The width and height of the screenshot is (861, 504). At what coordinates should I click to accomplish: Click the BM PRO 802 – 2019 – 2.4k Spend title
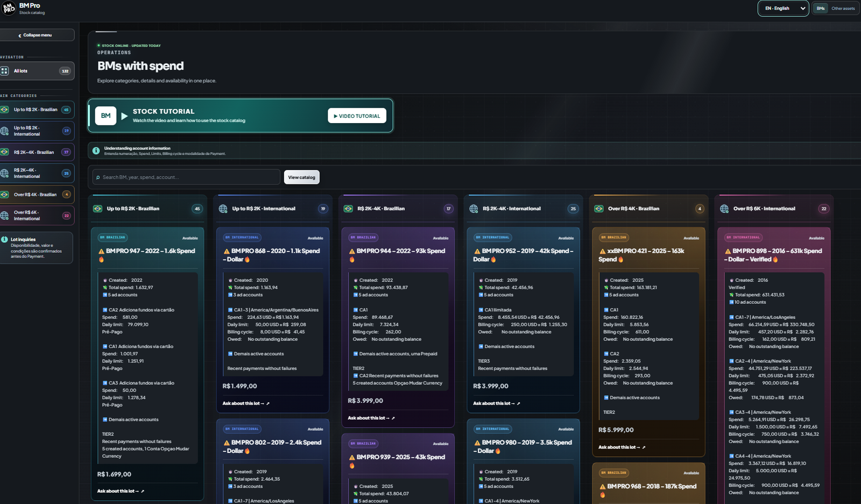point(272,446)
